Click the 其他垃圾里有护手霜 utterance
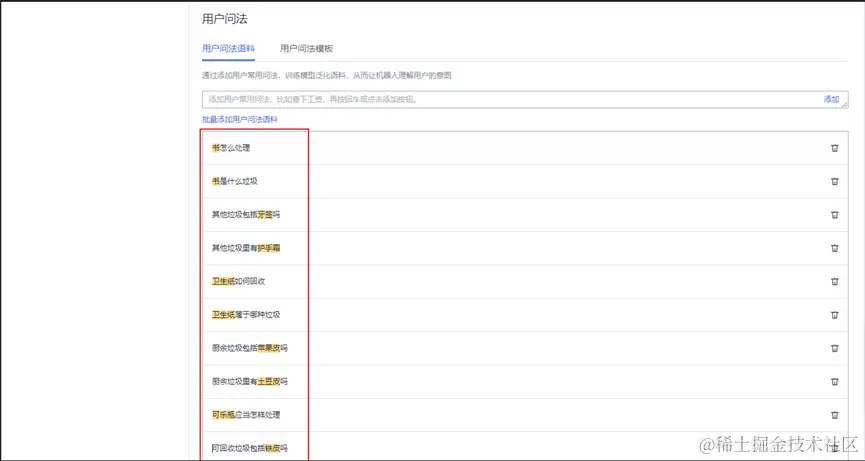 click(246, 248)
